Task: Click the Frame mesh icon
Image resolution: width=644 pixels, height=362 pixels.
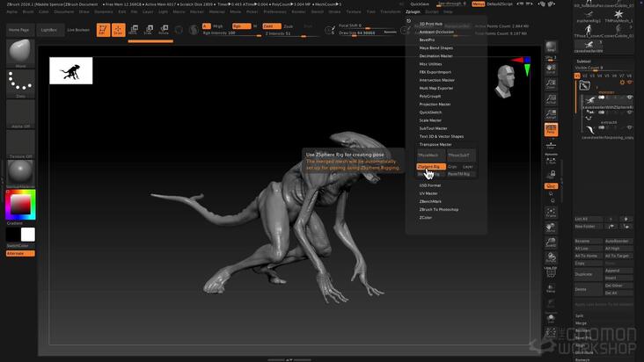Action: pyautogui.click(x=551, y=213)
